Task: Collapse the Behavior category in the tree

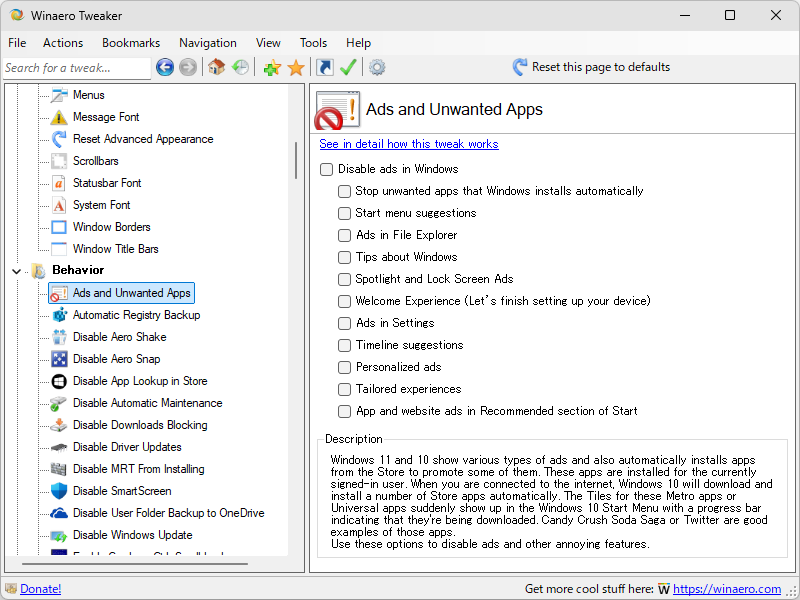Action: [16, 270]
